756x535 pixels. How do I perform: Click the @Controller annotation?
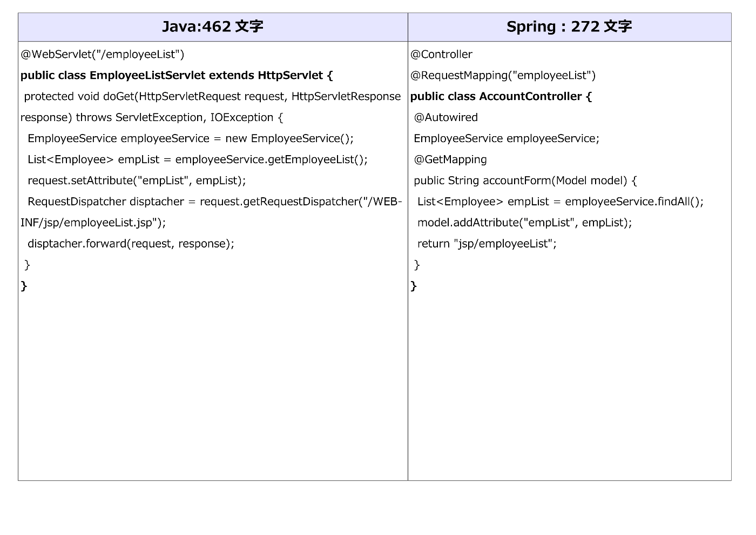441,55
